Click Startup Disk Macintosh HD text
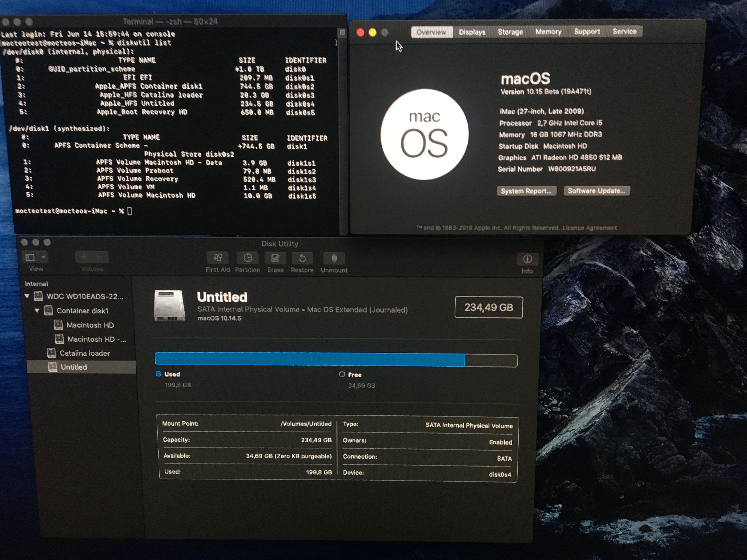Viewport: 747px width, 560px height. (x=543, y=146)
